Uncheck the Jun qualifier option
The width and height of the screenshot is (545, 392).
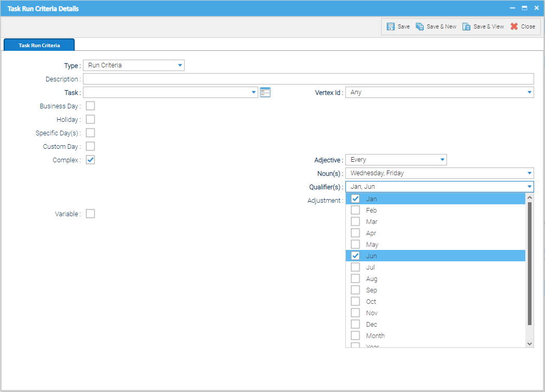click(355, 256)
